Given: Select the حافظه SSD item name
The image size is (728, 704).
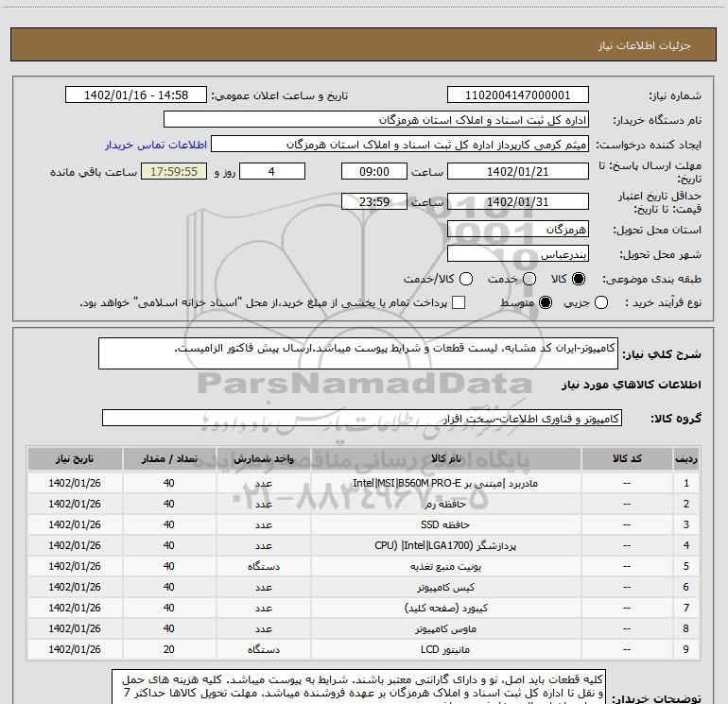Looking at the screenshot, I should coord(445,524).
